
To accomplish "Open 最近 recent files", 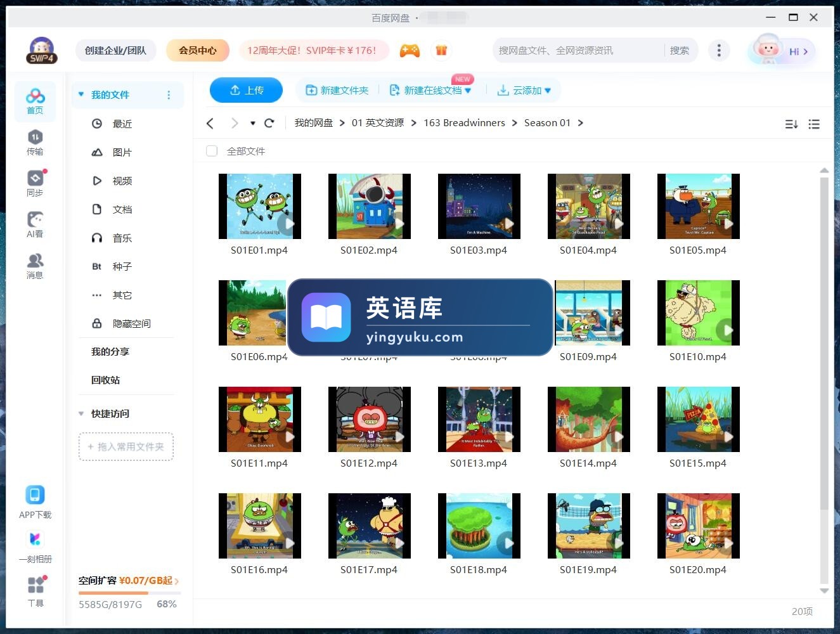I will pos(122,124).
